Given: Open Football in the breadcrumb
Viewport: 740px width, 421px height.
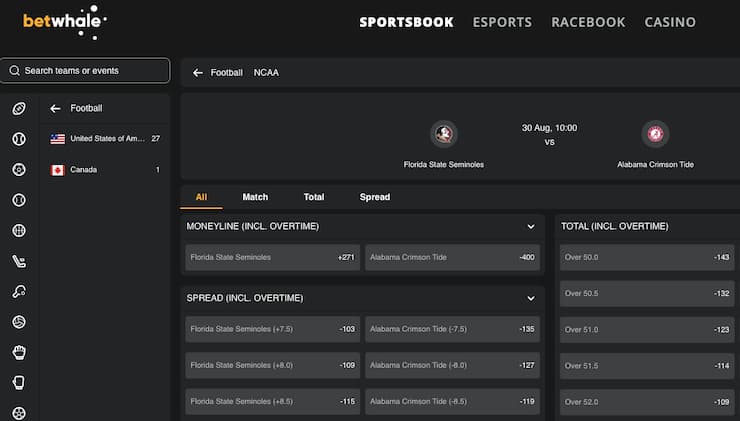Looking at the screenshot, I should pyautogui.click(x=227, y=73).
